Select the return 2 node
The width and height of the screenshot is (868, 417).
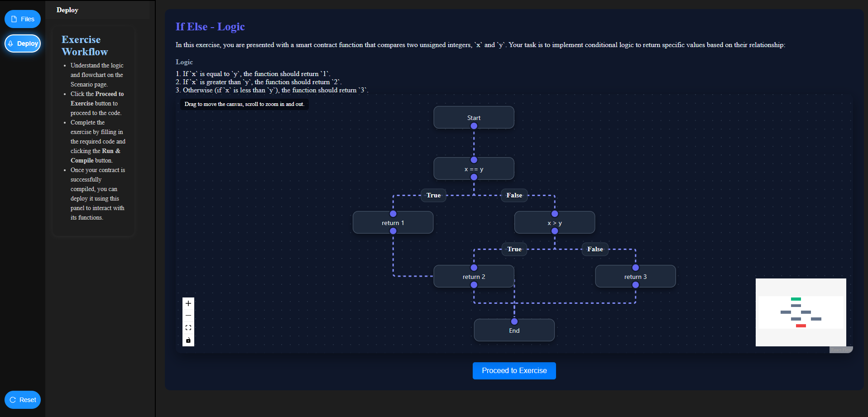[x=474, y=276]
